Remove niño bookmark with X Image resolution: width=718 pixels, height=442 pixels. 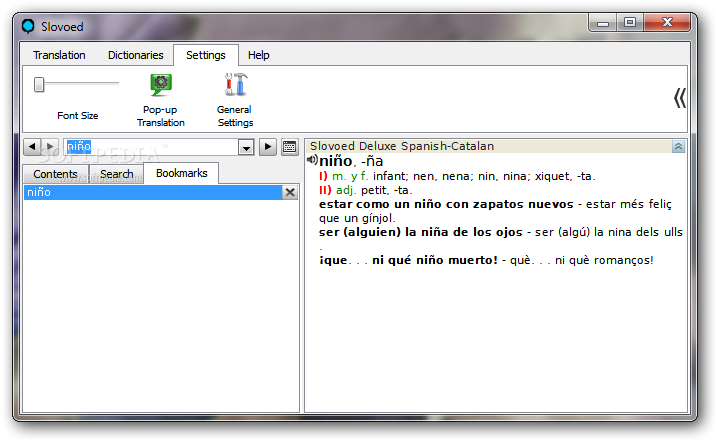coord(290,192)
